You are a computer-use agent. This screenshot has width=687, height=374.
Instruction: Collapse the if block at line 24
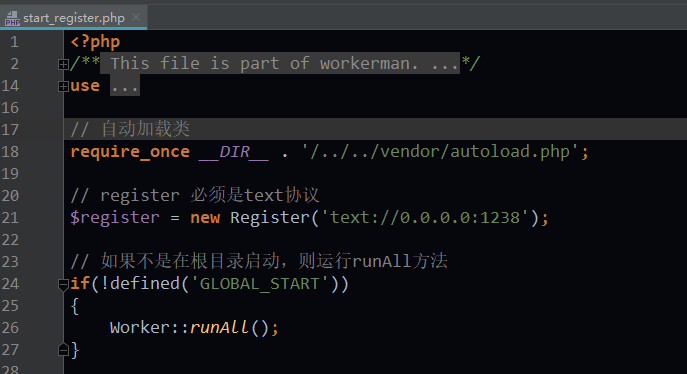coord(63,285)
